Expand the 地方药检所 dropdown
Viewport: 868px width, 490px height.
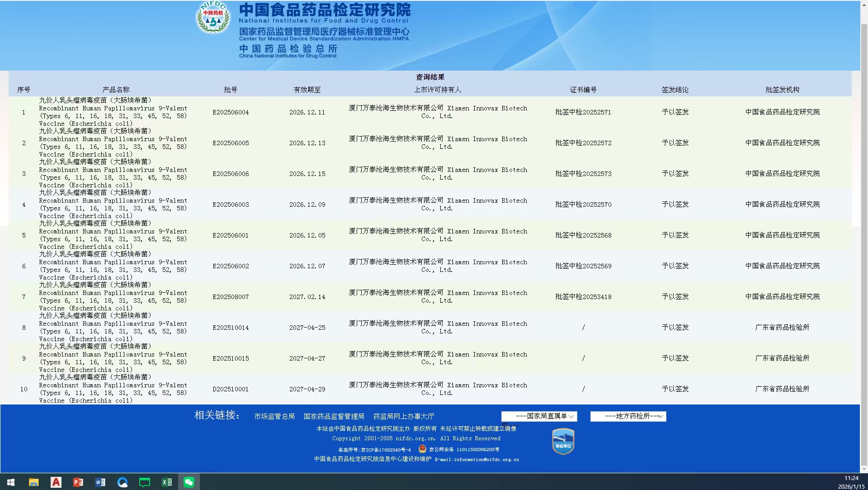628,416
